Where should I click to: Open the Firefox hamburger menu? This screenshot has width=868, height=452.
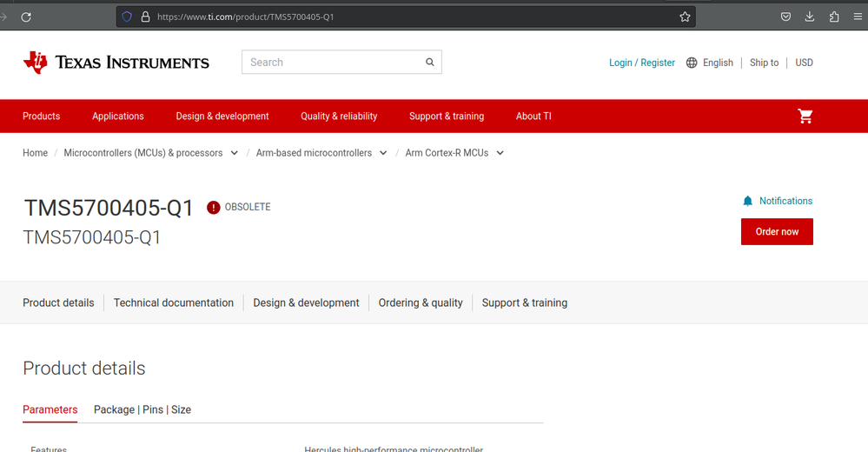(x=858, y=17)
